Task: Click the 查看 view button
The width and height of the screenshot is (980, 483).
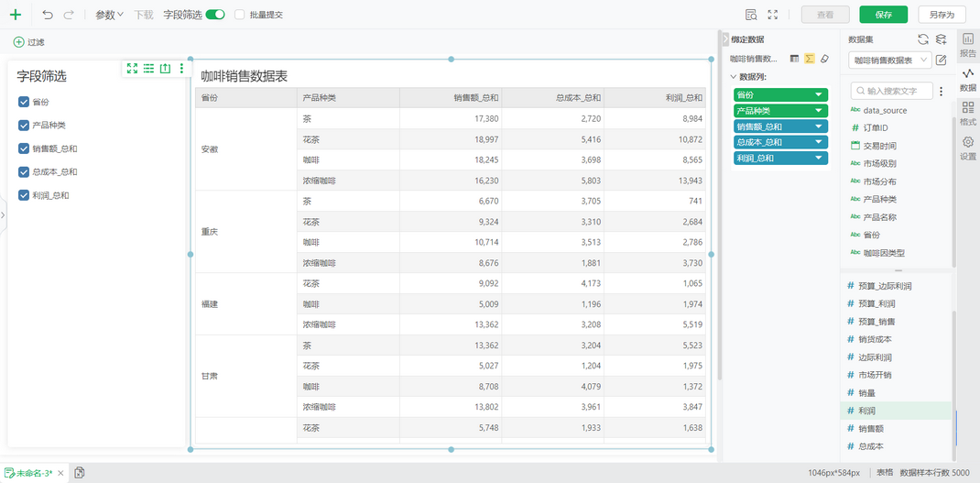Action: click(x=825, y=15)
